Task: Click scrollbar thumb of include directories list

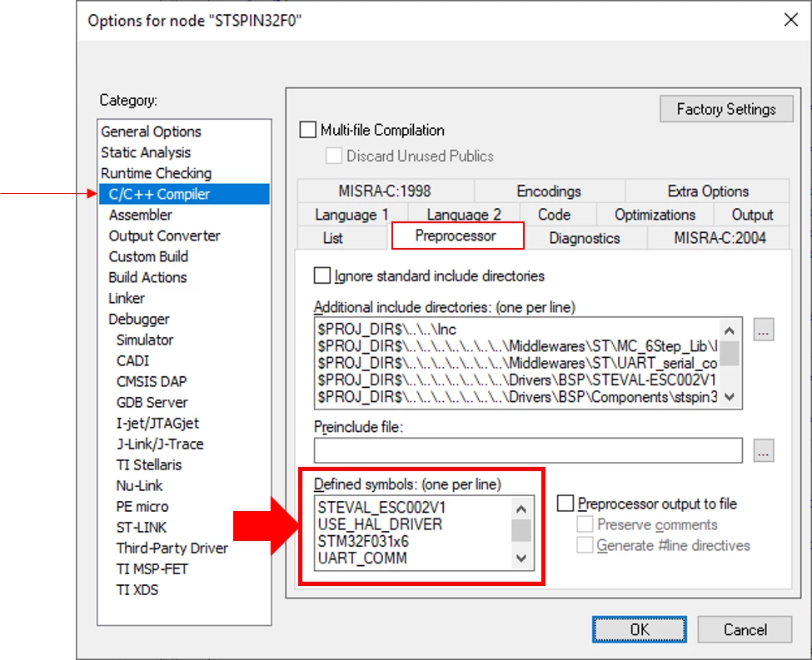Action: 730,354
